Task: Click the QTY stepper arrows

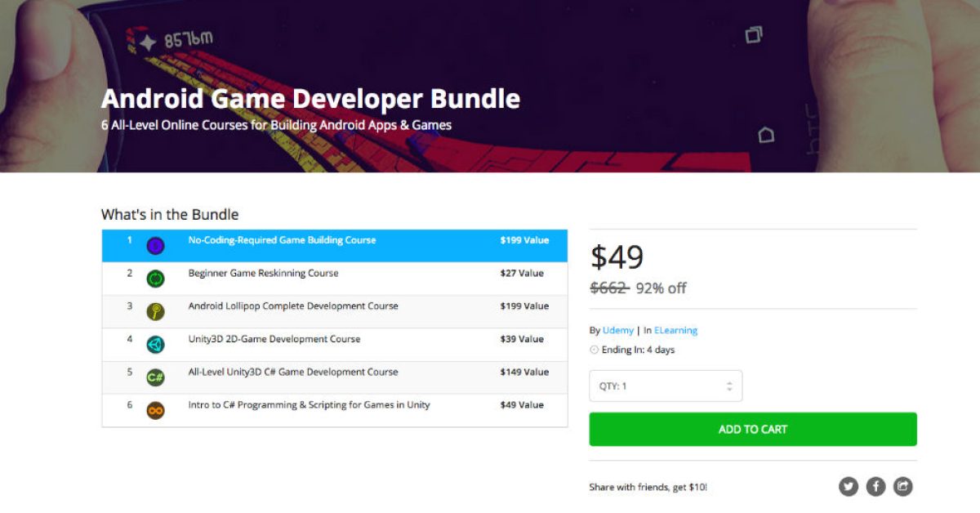Action: pyautogui.click(x=729, y=386)
